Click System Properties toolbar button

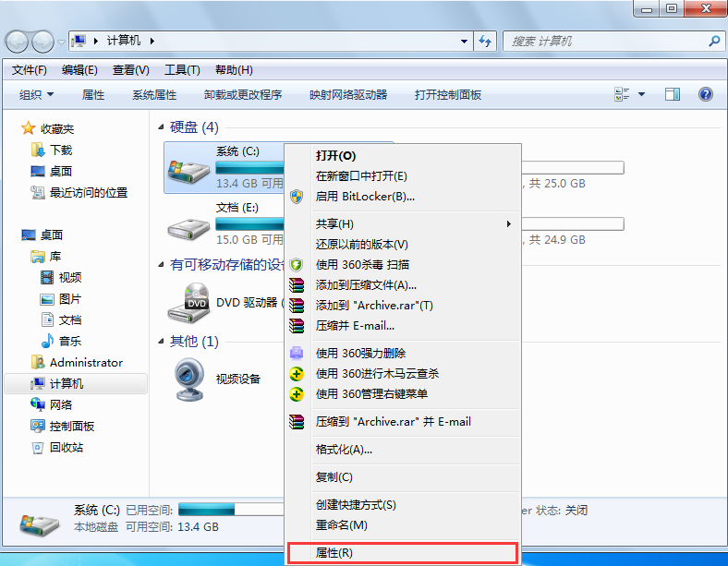tap(154, 94)
